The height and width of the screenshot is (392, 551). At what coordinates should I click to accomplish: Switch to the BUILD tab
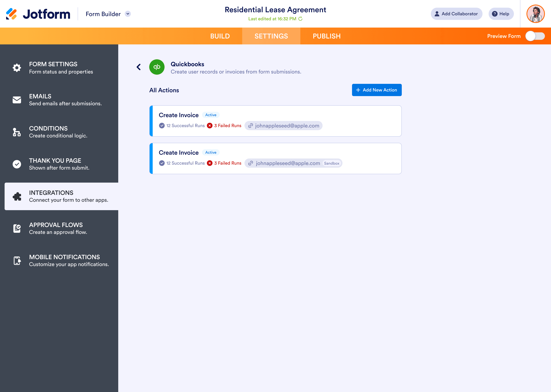(x=220, y=36)
